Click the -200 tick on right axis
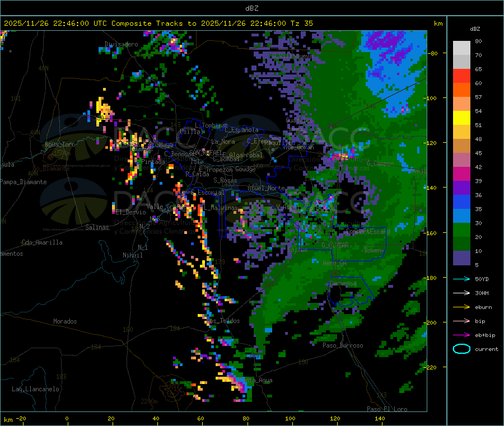 coord(430,322)
